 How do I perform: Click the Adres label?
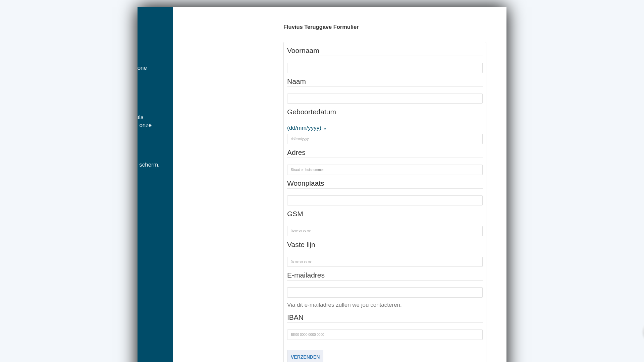pos(296,153)
